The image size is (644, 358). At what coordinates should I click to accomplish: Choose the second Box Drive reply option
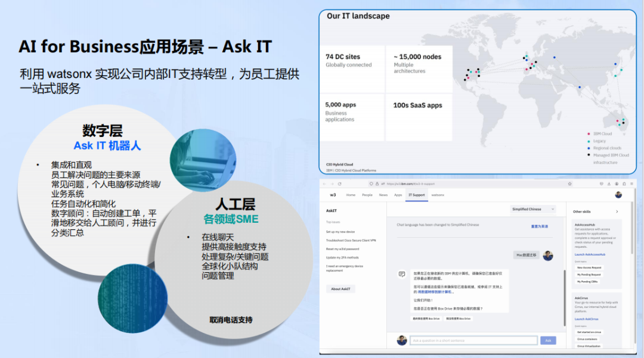point(459,318)
